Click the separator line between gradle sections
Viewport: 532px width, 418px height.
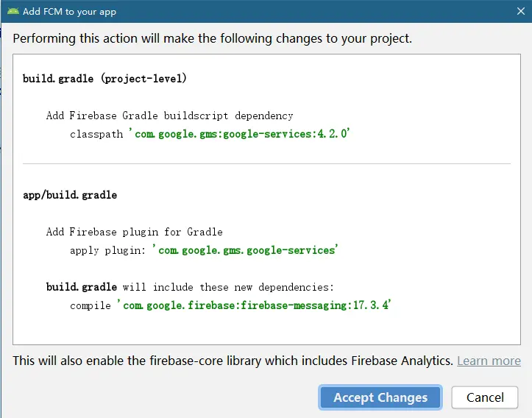[266, 163]
